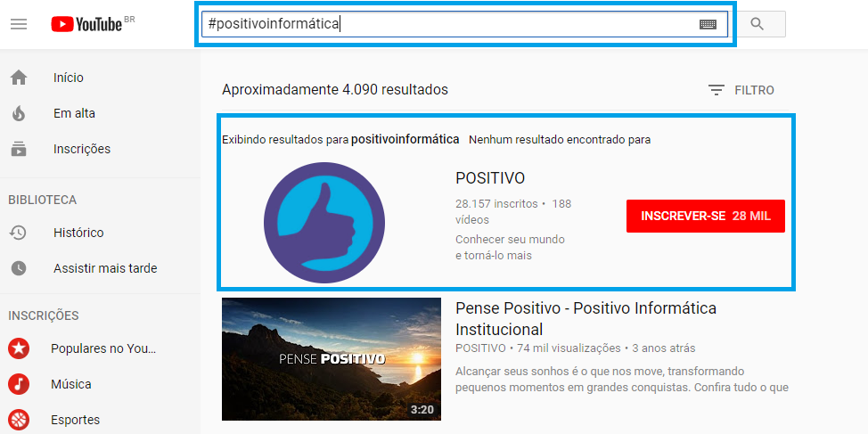Click the Em alta flame icon

19,113
